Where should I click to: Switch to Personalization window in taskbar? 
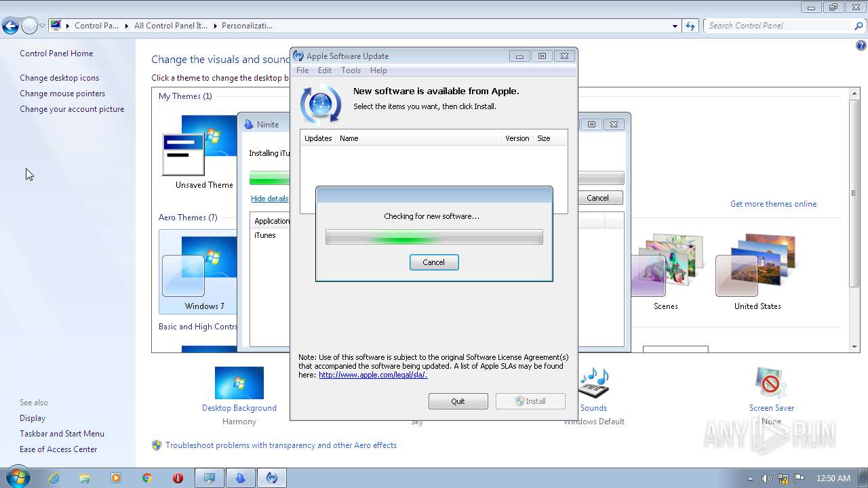[210, 478]
